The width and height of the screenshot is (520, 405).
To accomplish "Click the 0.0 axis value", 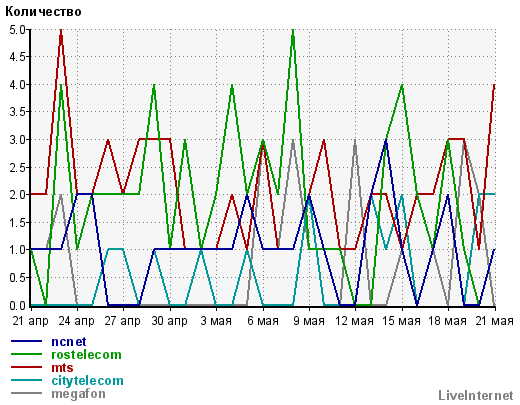I will coord(17,305).
